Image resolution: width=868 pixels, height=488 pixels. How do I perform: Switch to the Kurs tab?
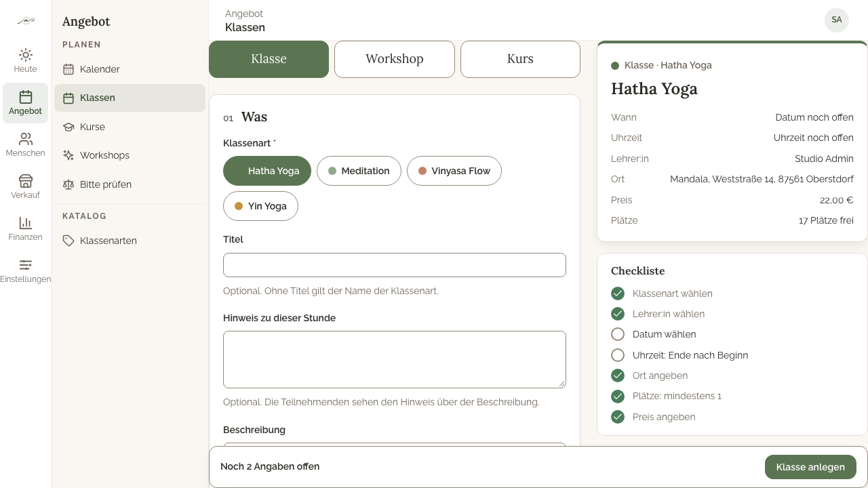(520, 59)
